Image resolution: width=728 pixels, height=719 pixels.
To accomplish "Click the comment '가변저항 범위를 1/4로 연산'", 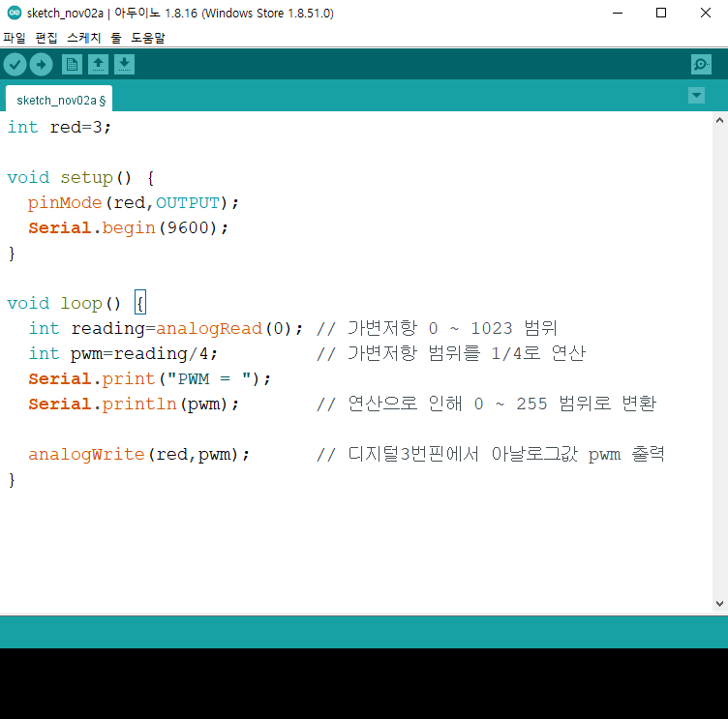I will click(467, 353).
